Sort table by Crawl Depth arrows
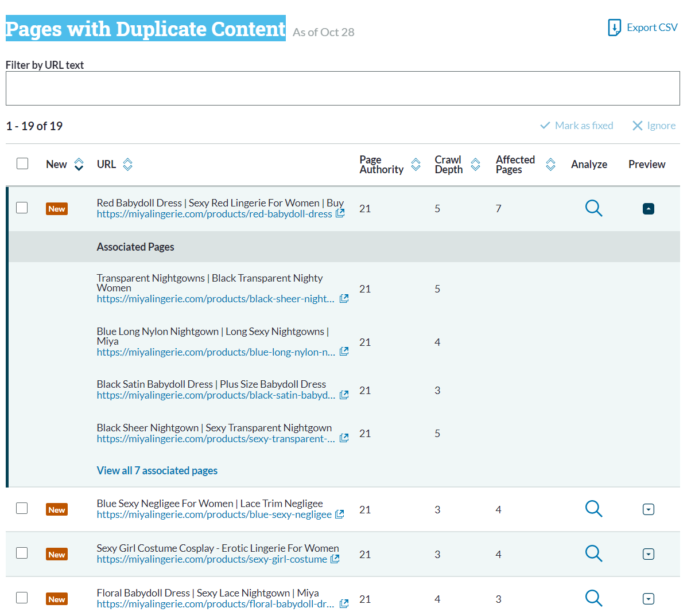 click(x=476, y=165)
